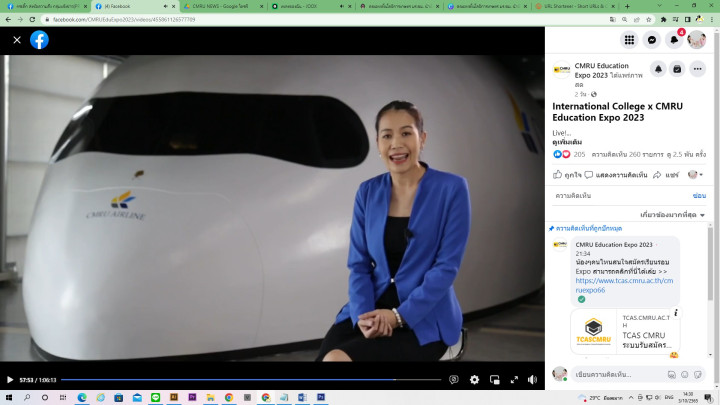This screenshot has width=720, height=405.
Task: Open Chrome three-dots menu
Action: point(712,20)
